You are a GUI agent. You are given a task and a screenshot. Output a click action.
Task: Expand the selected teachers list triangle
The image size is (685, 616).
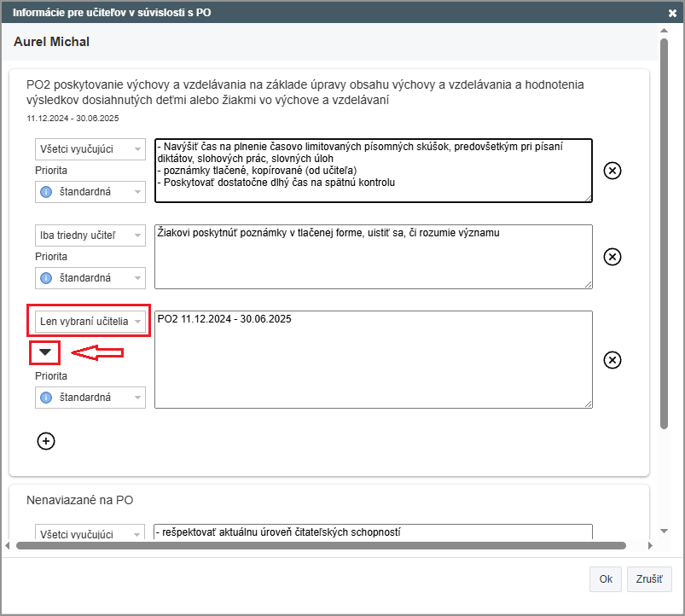44,352
